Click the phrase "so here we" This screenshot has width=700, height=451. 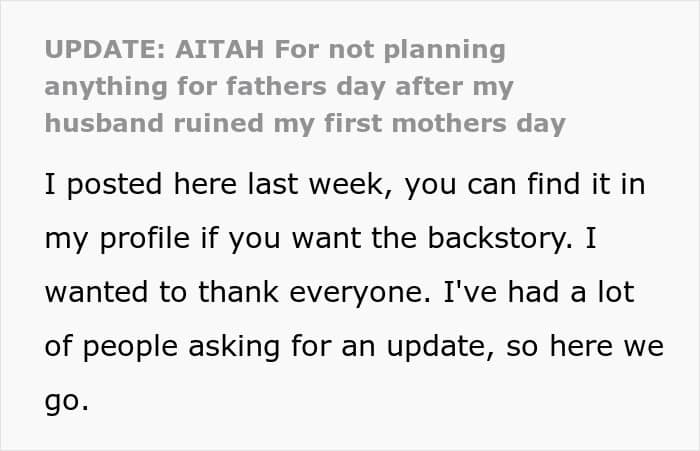585,346
